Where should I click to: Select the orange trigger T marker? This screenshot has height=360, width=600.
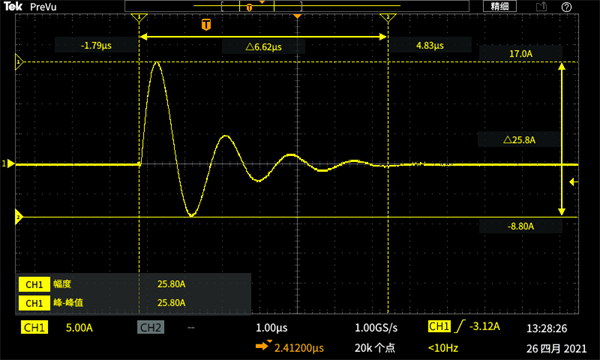click(206, 24)
